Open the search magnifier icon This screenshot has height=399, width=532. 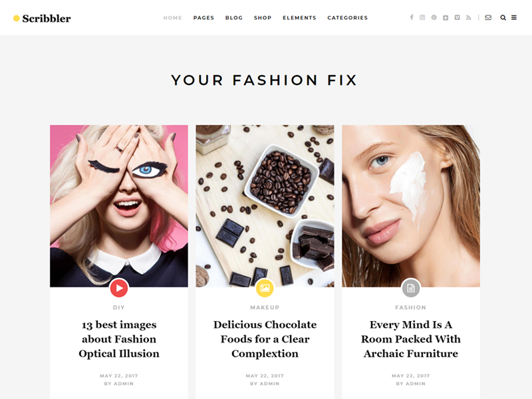[503, 18]
